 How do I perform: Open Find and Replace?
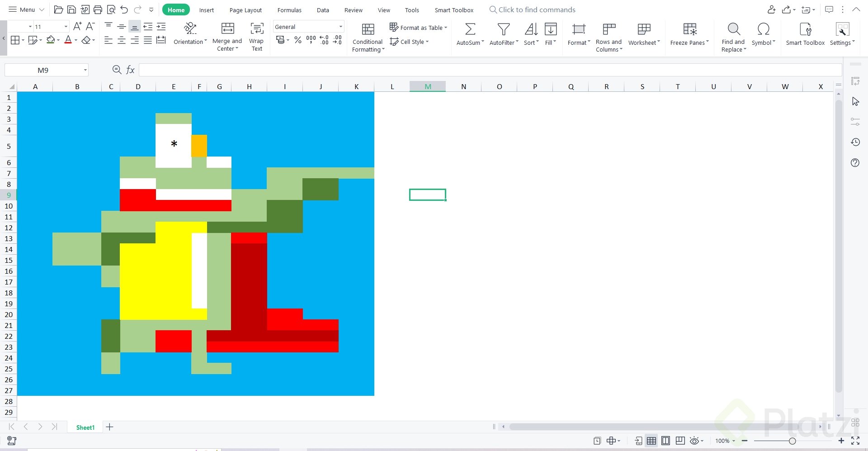pos(733,38)
